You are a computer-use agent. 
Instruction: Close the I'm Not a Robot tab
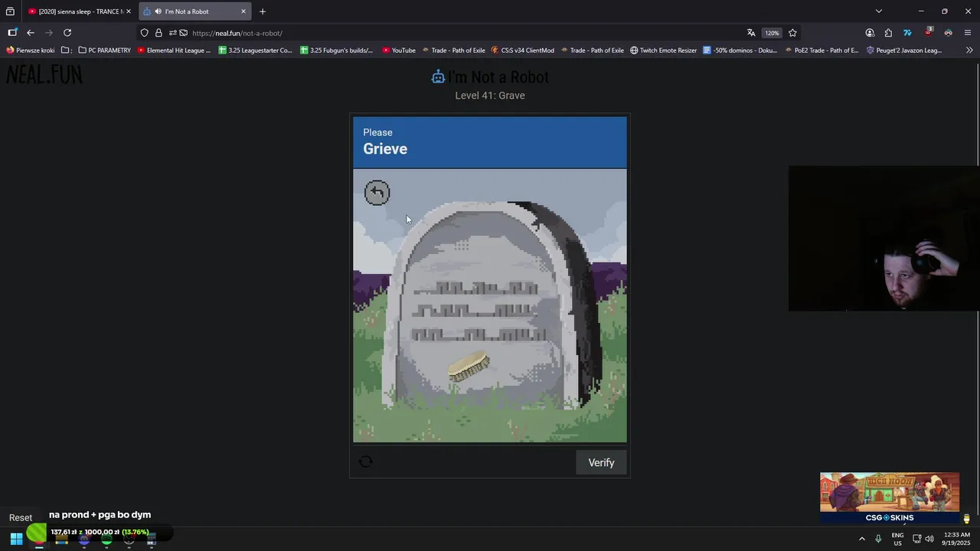click(x=243, y=11)
